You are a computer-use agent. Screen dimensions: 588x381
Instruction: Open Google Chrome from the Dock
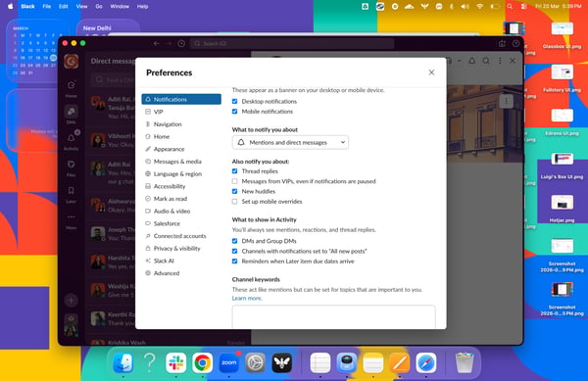click(203, 362)
